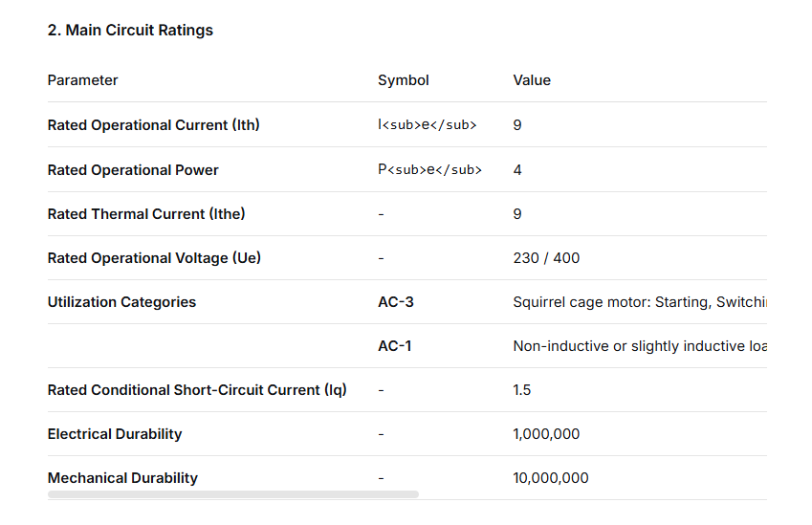Select the Rated Thermal Current (Ithe) label
812x525 pixels.
point(146,214)
